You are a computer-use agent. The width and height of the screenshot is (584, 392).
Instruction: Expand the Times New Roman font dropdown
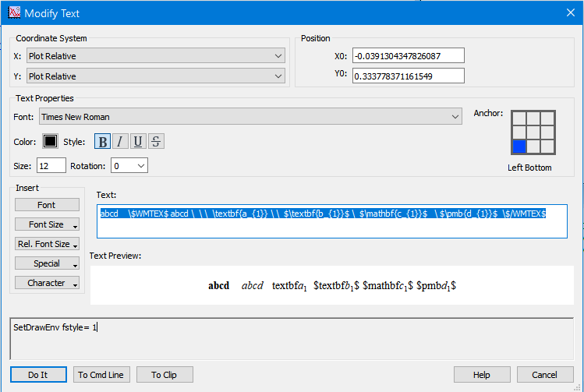(250, 117)
